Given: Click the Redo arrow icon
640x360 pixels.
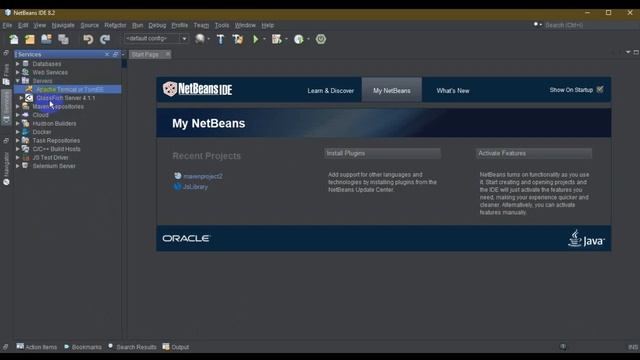Looking at the screenshot, I should [105, 39].
